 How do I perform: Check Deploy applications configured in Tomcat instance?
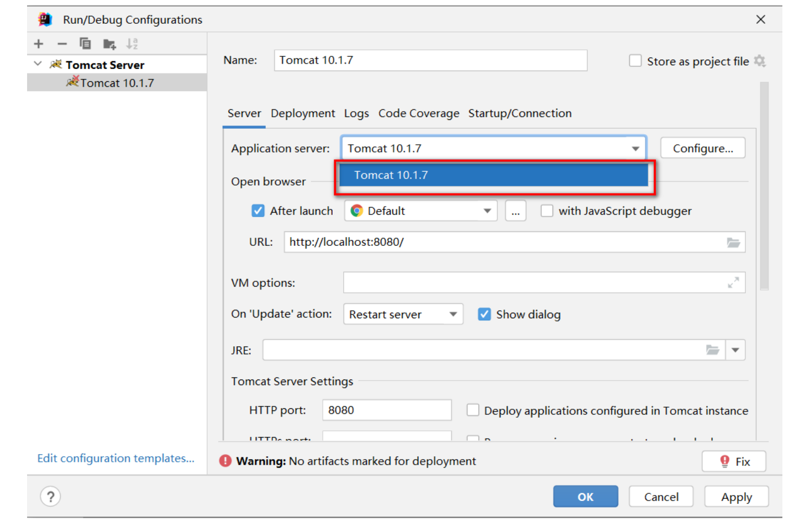(x=473, y=410)
